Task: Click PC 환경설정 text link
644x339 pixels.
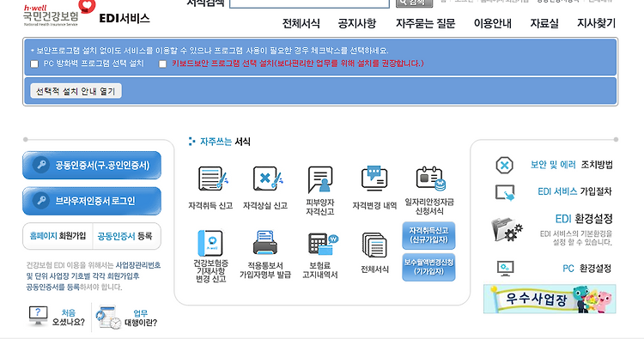Action: click(587, 269)
